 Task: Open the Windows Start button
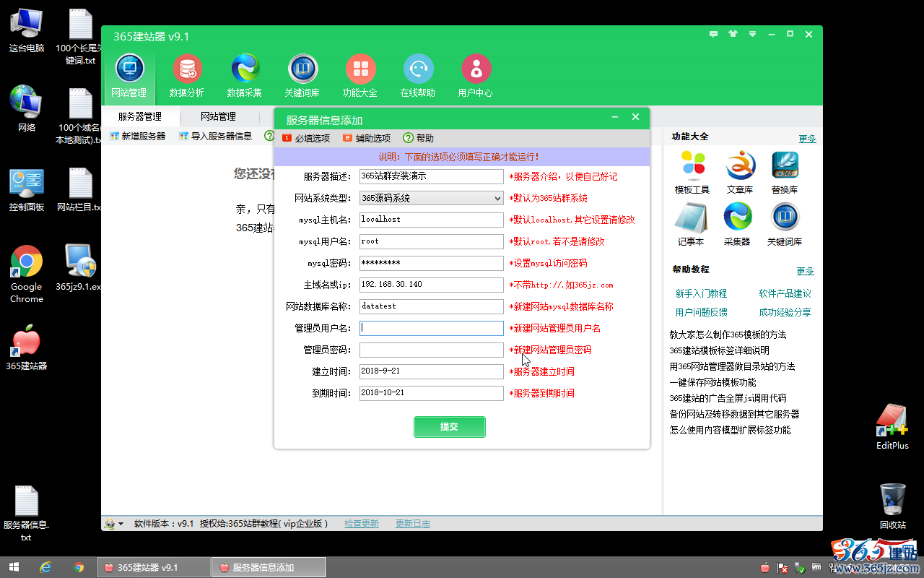click(14, 567)
